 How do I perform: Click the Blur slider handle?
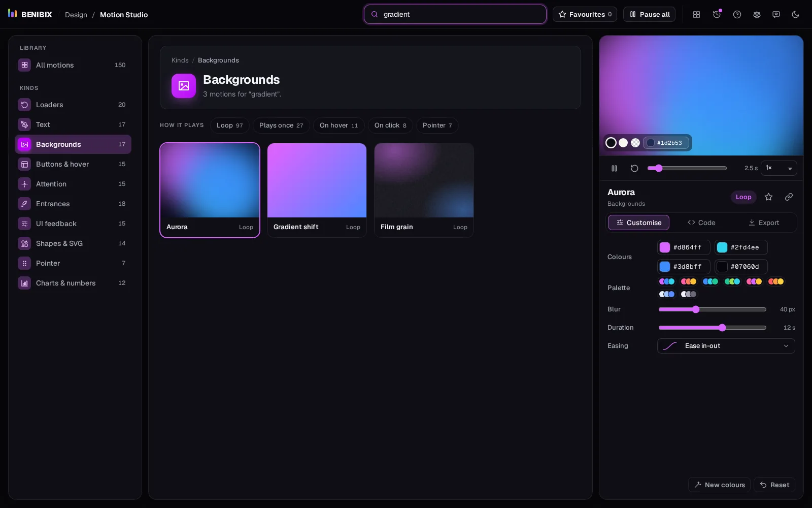coord(696,309)
